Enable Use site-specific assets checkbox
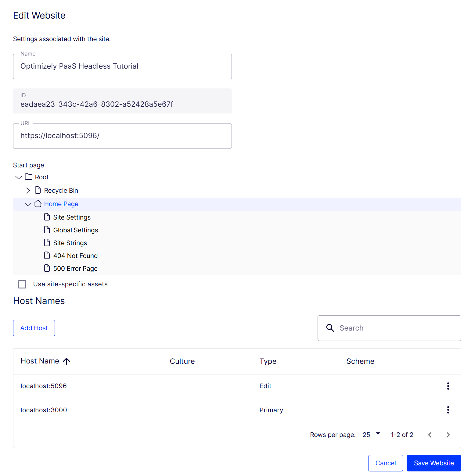This screenshot has width=471, height=476. (x=22, y=284)
